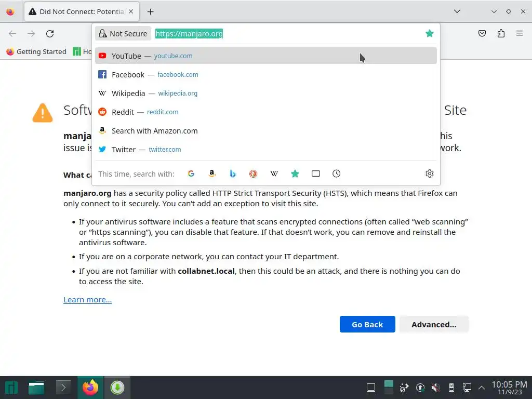Image resolution: width=532 pixels, height=399 pixels.
Task: Click the Go Back button
Action: (x=367, y=324)
